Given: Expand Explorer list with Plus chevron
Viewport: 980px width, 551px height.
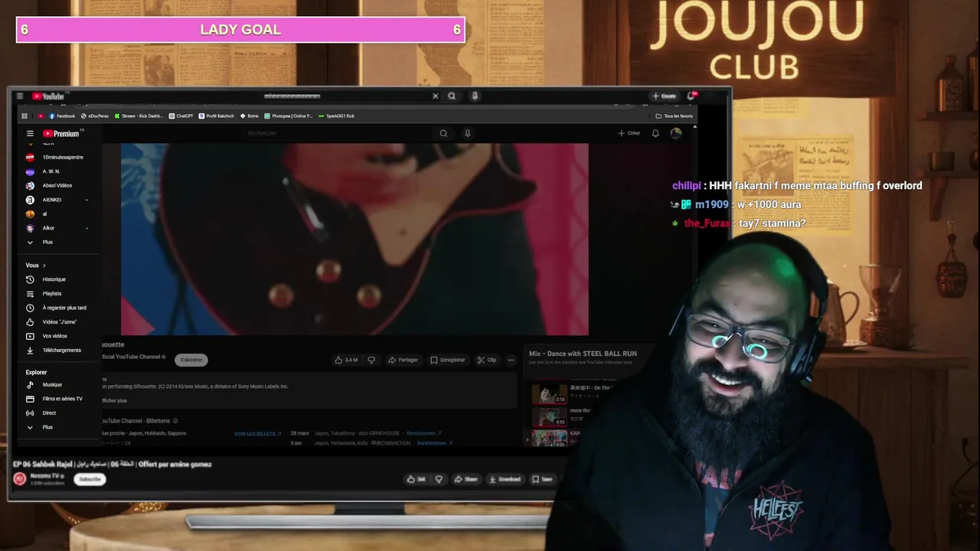Looking at the screenshot, I should click(40, 427).
